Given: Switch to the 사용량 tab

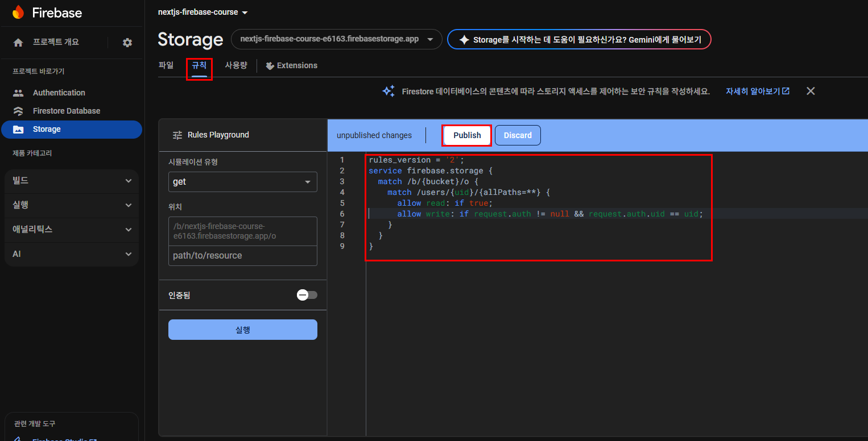Looking at the screenshot, I should [x=235, y=65].
